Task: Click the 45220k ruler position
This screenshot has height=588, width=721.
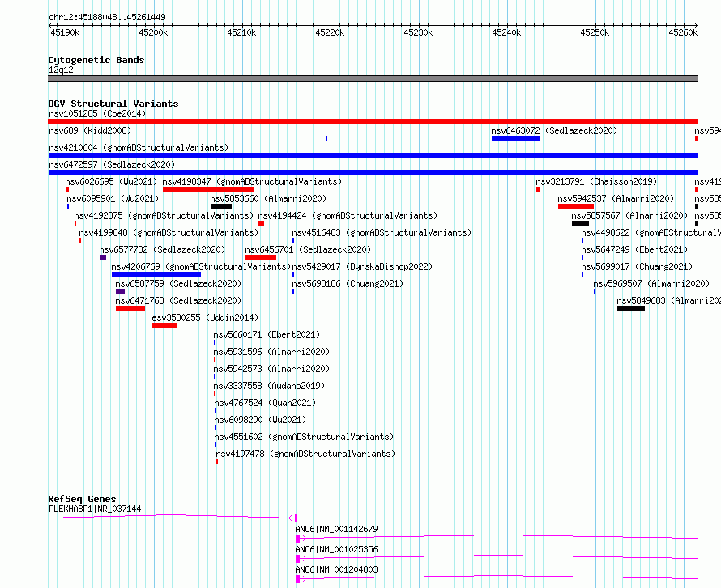Action: [x=330, y=32]
